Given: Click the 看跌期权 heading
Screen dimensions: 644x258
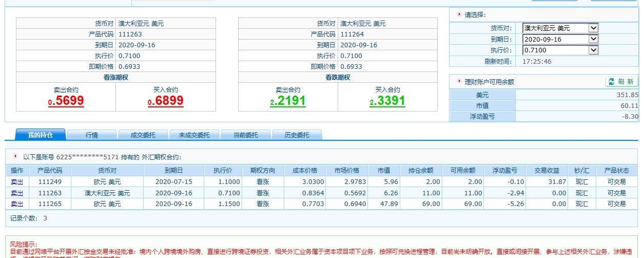Looking at the screenshot, I should coord(338,78).
